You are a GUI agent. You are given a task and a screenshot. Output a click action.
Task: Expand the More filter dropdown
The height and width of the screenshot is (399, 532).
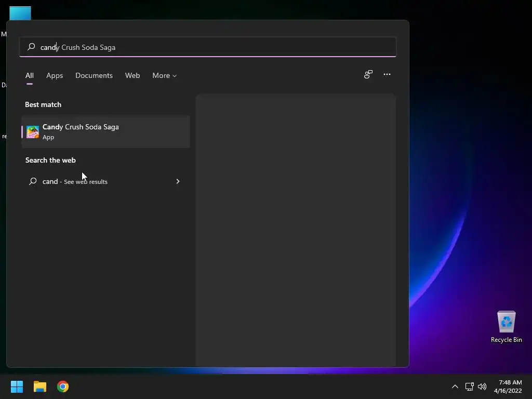point(165,75)
